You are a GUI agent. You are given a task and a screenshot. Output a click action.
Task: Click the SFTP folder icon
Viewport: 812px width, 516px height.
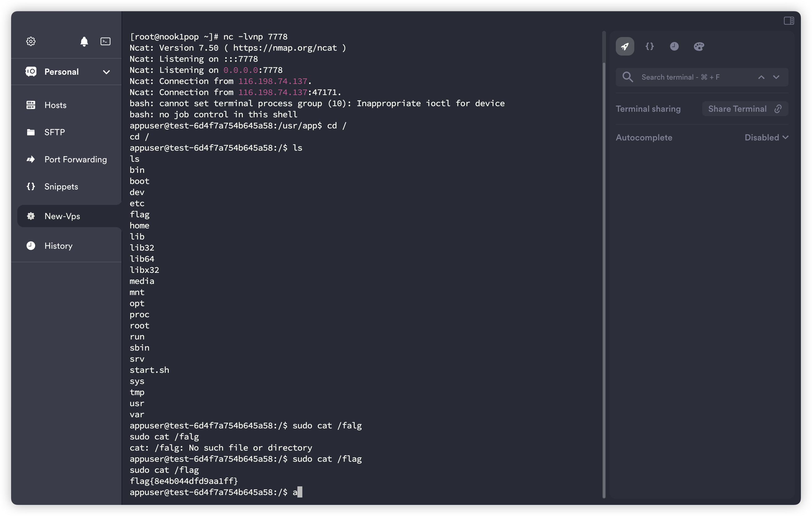[x=31, y=132]
